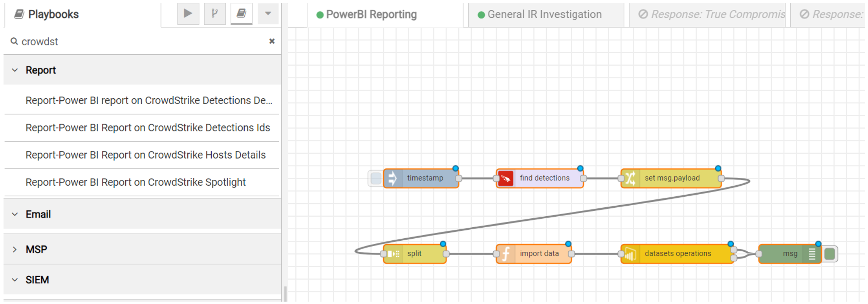868x304 pixels.
Task: Click the split node icon
Action: click(x=393, y=254)
